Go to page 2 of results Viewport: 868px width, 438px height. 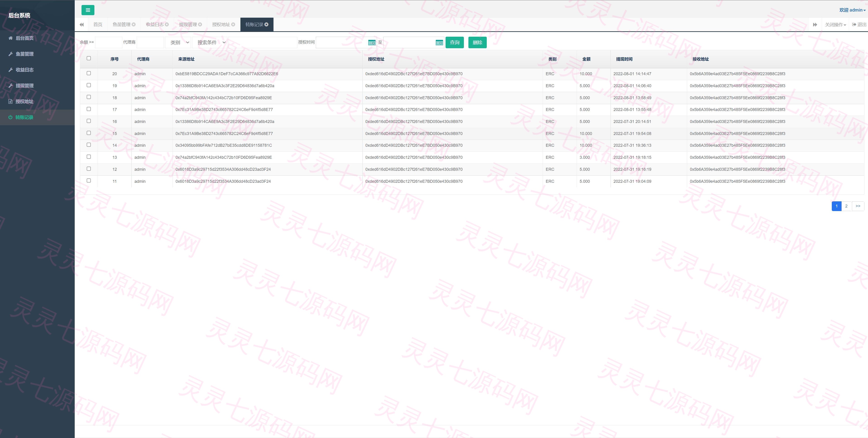point(846,206)
